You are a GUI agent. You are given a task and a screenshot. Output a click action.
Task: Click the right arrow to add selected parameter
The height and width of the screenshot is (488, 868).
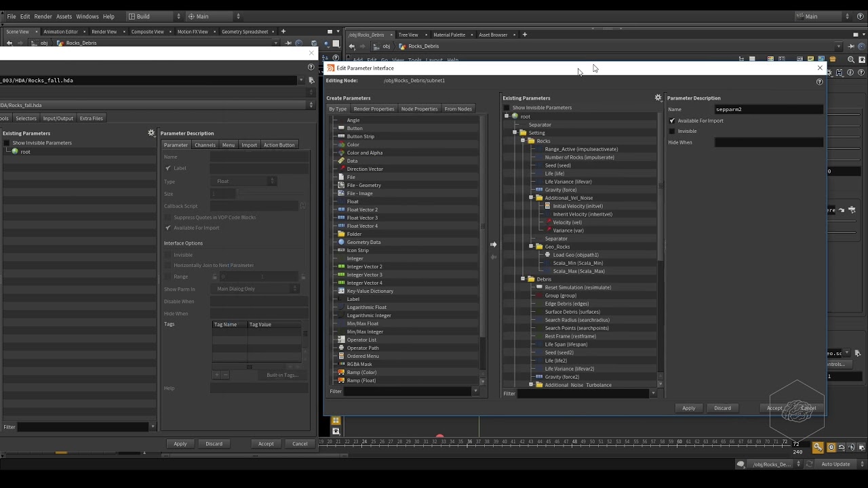(x=493, y=245)
